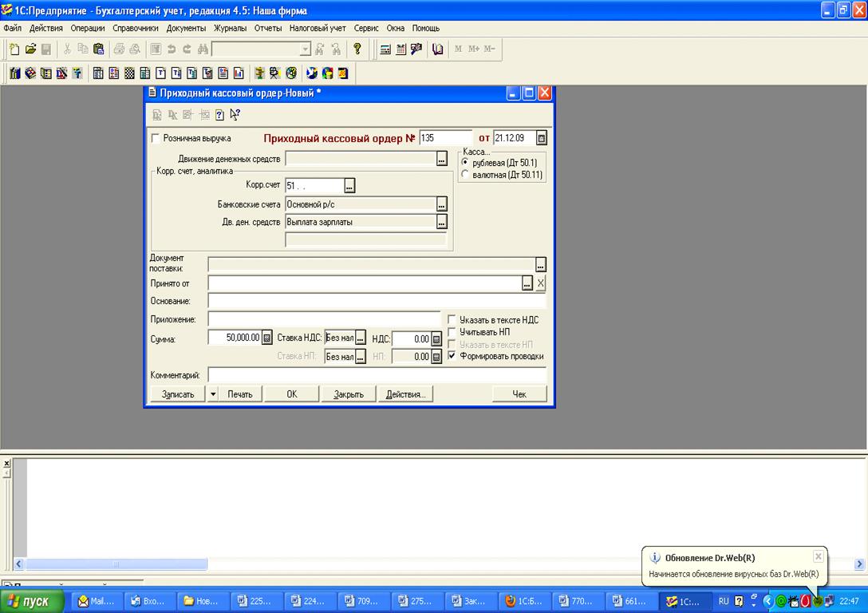
Task: Click the Open folder toolbar icon
Action: tap(30, 49)
